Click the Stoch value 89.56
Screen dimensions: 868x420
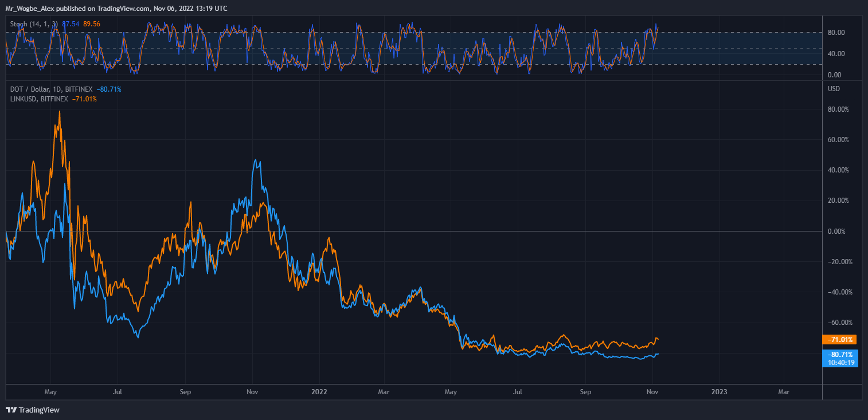tap(92, 24)
